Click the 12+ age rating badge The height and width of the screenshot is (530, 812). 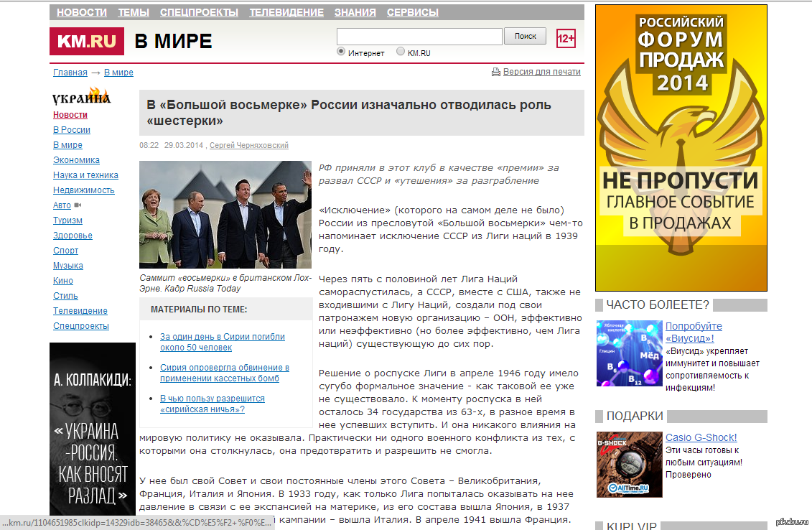566,38
